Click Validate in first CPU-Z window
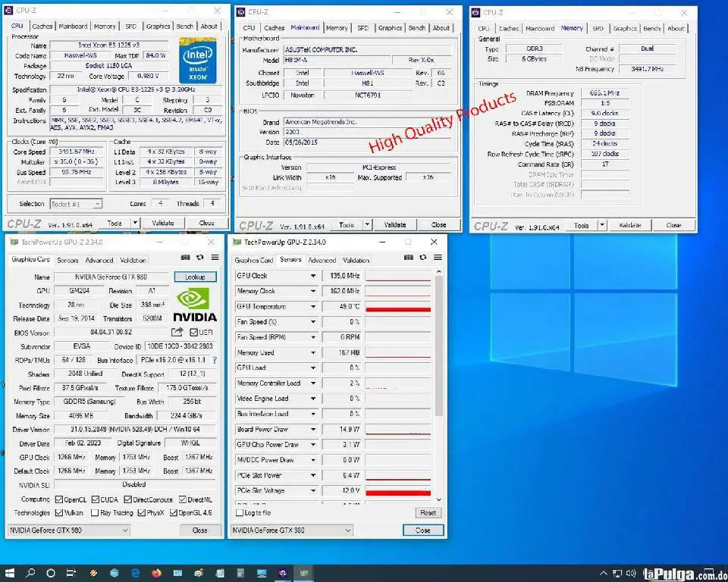 [x=163, y=224]
